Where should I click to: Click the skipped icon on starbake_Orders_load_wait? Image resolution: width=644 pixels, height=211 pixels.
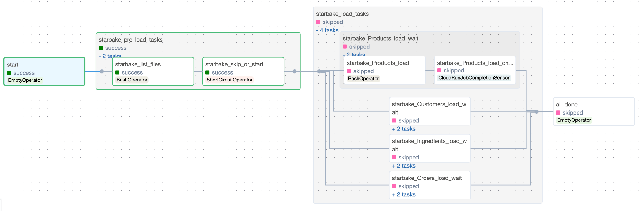[x=394, y=186]
